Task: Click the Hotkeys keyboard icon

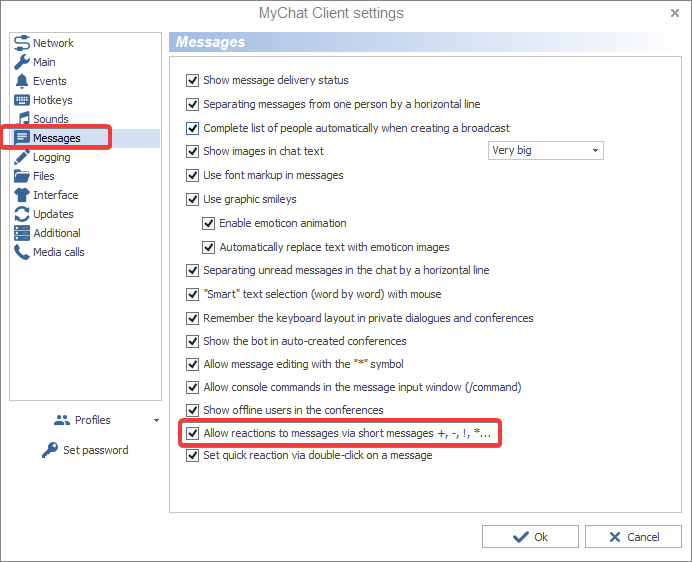Action: point(22,100)
